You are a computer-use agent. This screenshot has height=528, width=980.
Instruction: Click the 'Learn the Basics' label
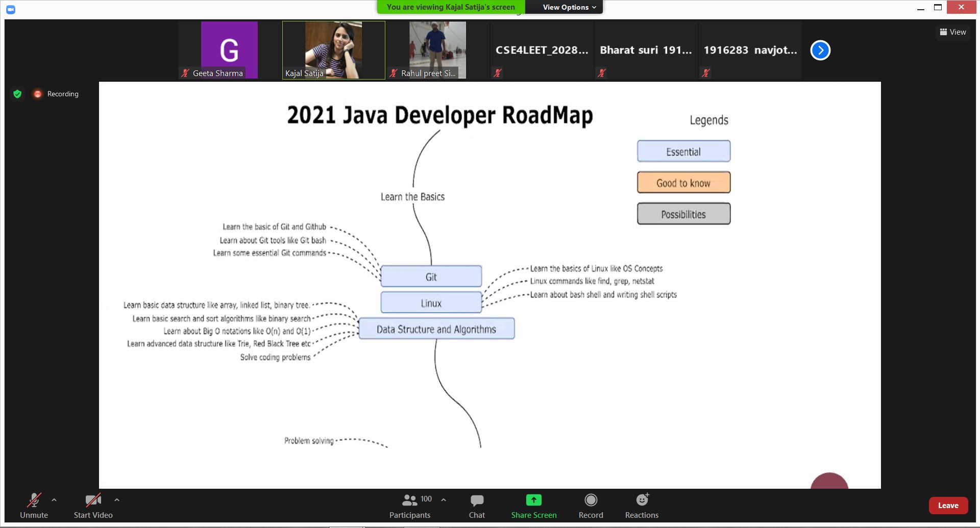click(412, 197)
